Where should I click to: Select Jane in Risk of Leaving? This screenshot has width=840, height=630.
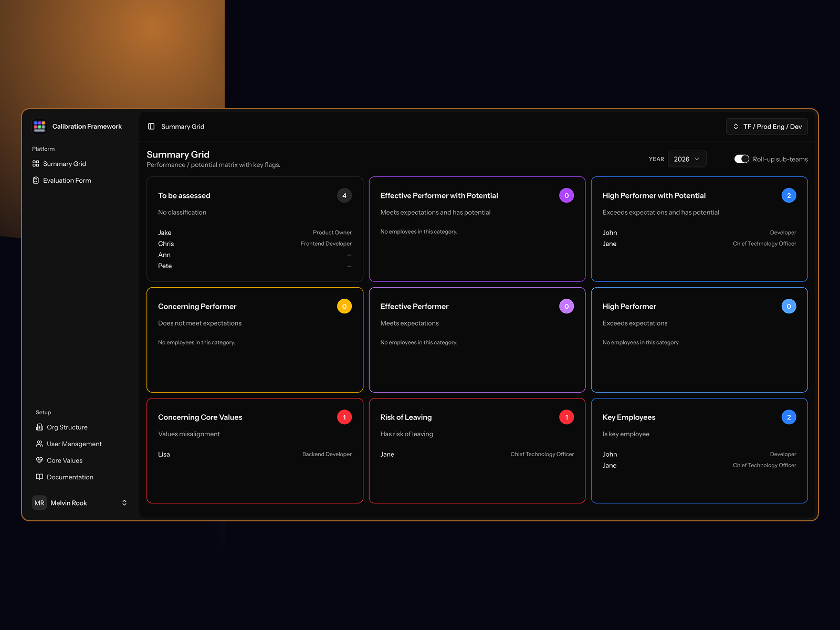(x=387, y=454)
